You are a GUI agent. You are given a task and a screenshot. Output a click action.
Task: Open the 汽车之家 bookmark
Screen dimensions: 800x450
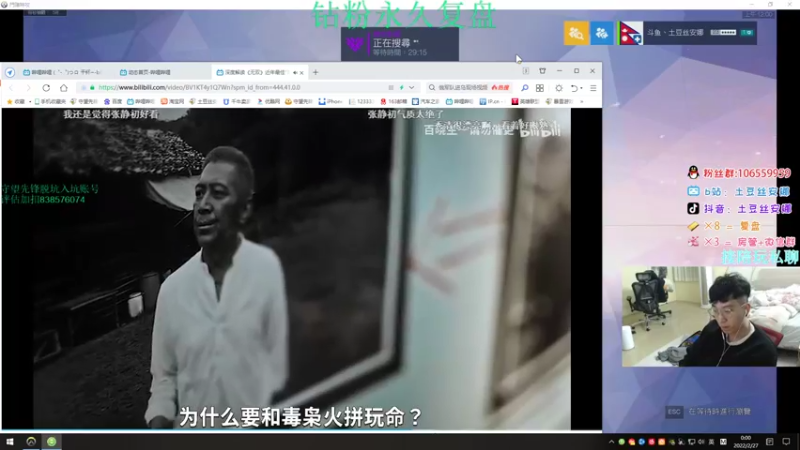(x=426, y=102)
